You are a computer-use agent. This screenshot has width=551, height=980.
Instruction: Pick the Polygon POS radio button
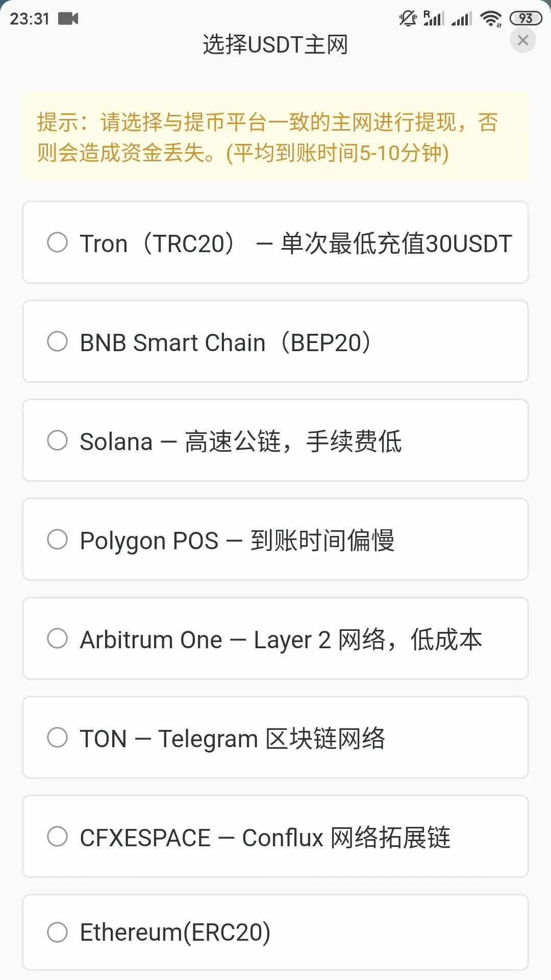[57, 540]
